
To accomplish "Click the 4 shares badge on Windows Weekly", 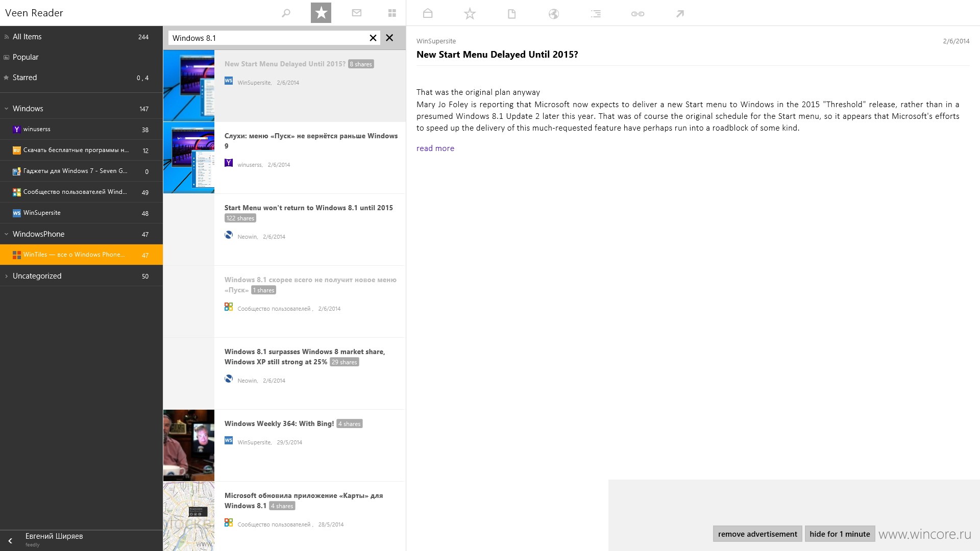I will click(x=350, y=424).
